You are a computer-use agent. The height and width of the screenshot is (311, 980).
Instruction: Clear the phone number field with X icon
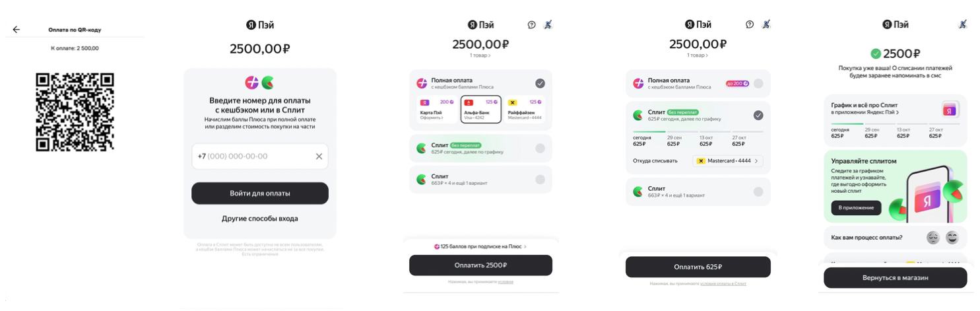(x=319, y=156)
